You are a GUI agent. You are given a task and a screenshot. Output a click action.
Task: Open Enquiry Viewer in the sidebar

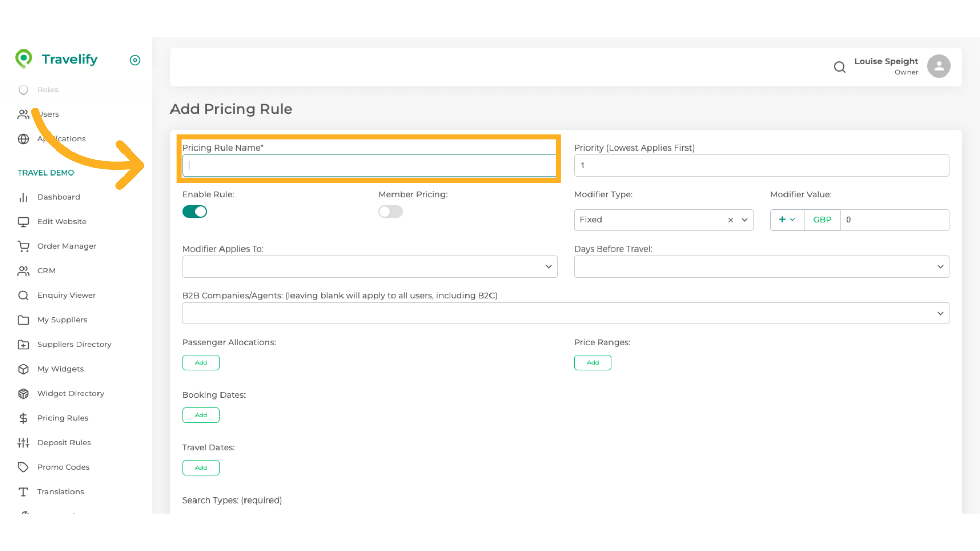pyautogui.click(x=66, y=295)
